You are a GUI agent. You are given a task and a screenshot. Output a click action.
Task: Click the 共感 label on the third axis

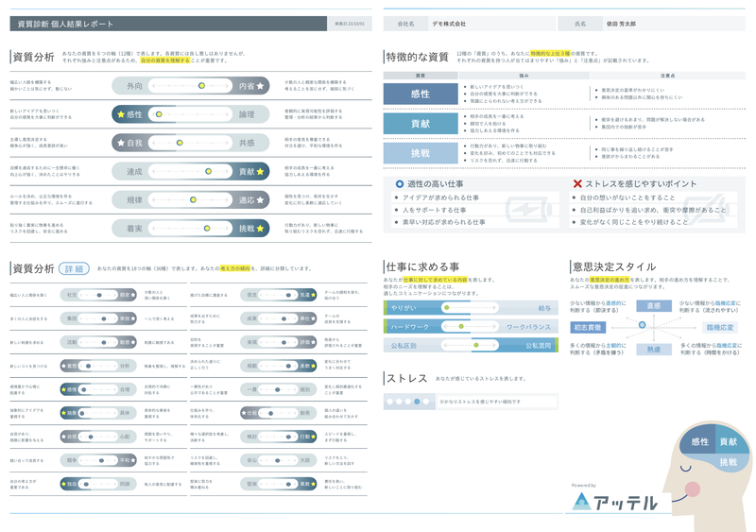tap(247, 144)
